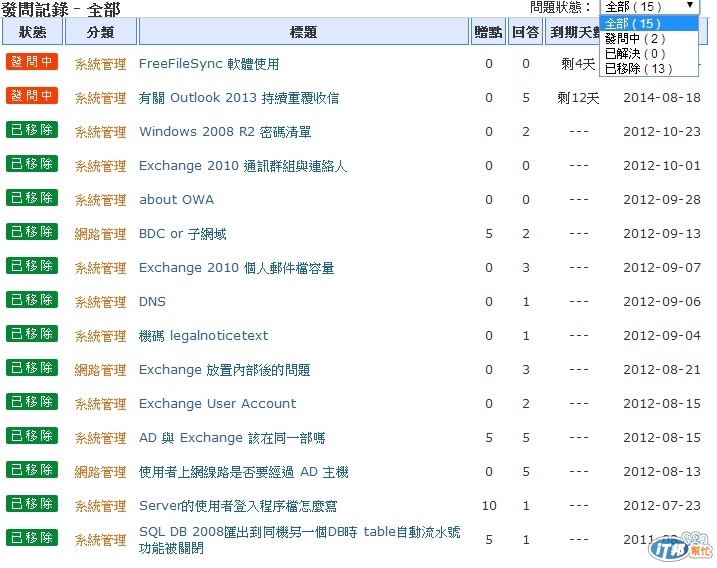Select 全部 (15) option in dropdown list
717x568 pixels.
point(649,23)
